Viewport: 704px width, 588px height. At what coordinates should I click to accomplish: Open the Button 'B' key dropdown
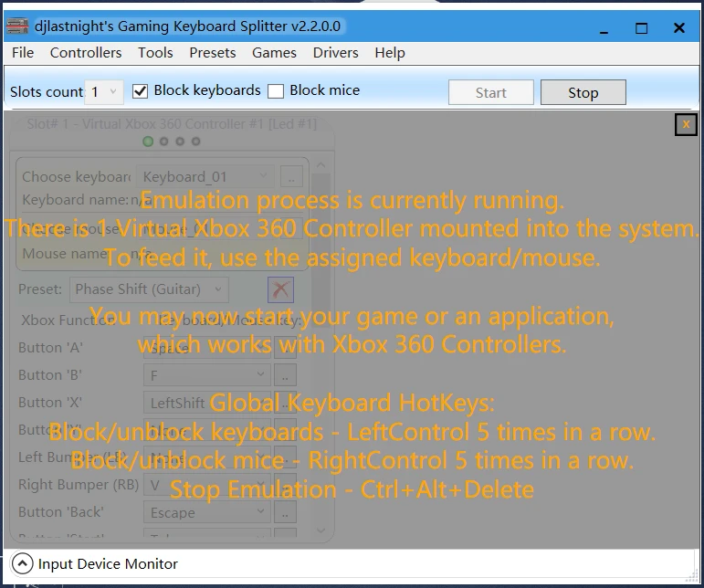tap(207, 375)
